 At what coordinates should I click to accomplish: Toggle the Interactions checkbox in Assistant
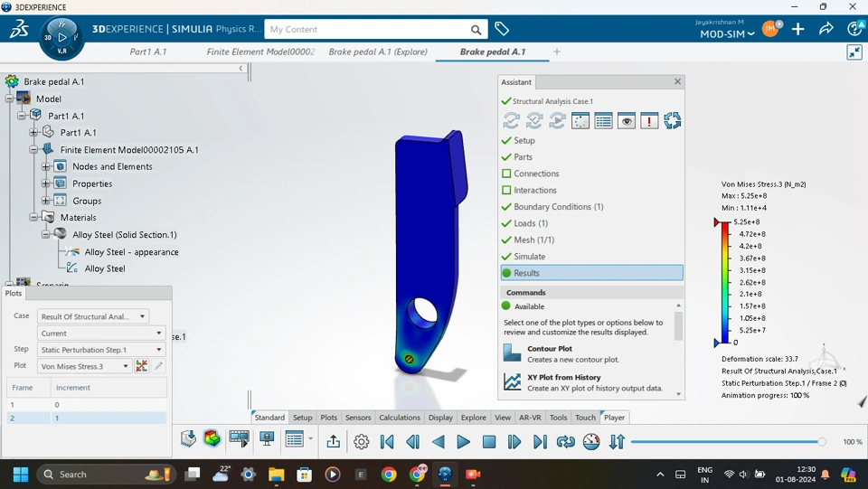pos(506,191)
